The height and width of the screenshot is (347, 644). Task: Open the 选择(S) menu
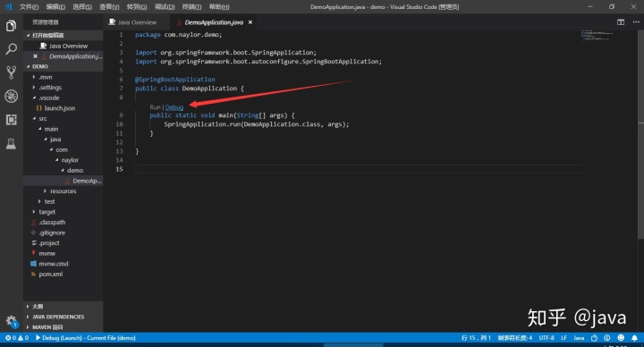[82, 6]
